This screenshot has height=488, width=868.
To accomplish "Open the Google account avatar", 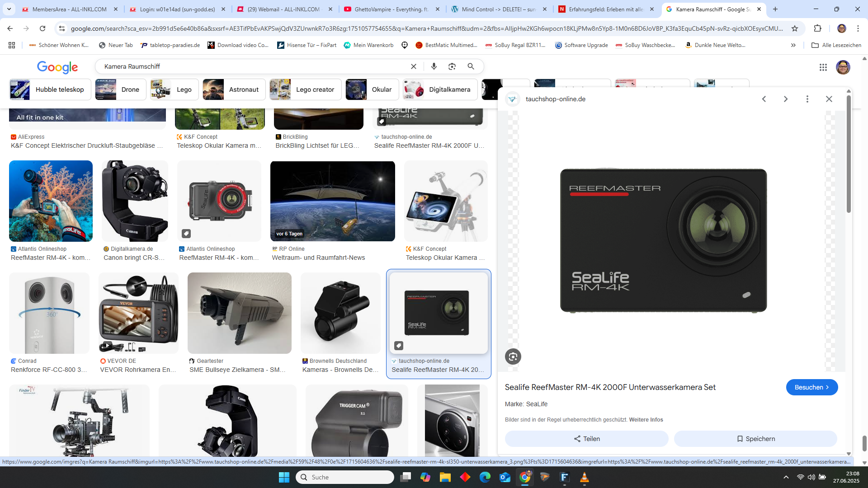I will click(843, 67).
